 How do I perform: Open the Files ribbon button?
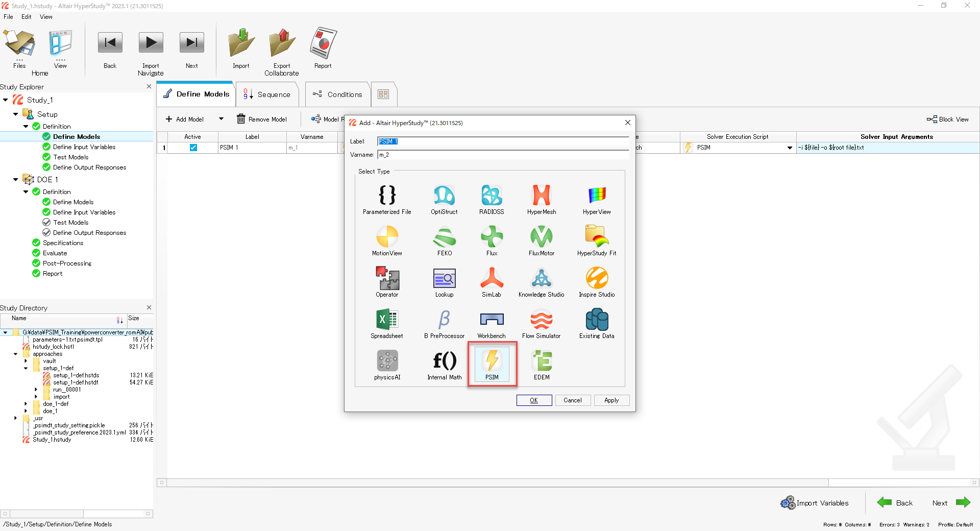[x=19, y=49]
